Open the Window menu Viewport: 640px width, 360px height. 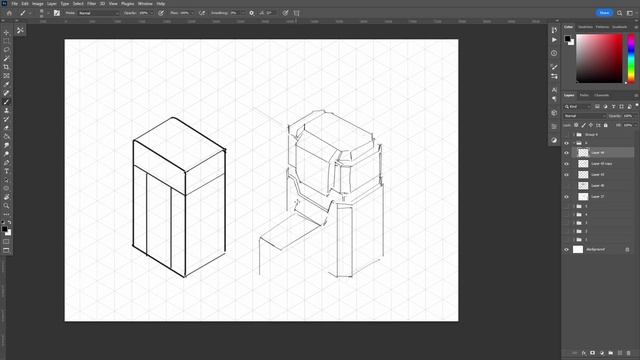(x=145, y=4)
